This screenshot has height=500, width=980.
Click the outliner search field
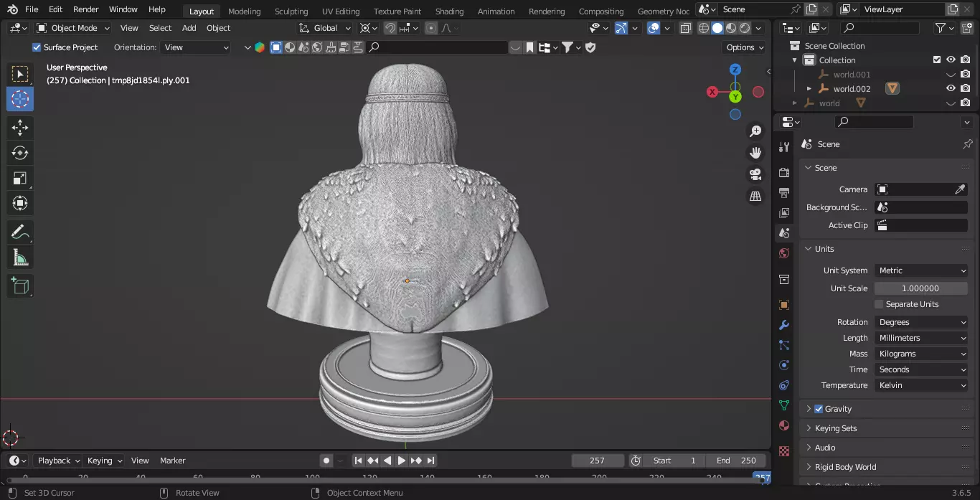coord(880,28)
